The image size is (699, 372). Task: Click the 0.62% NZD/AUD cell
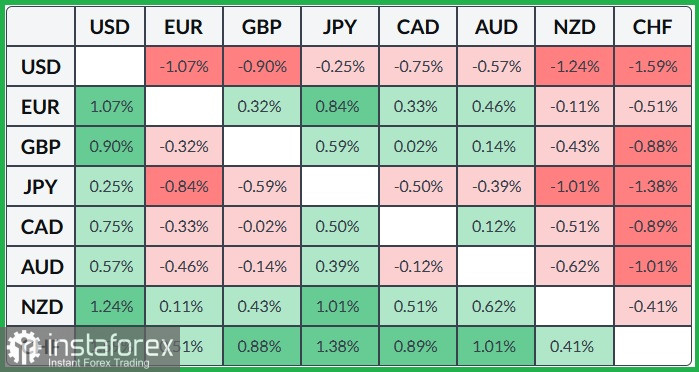point(496,306)
